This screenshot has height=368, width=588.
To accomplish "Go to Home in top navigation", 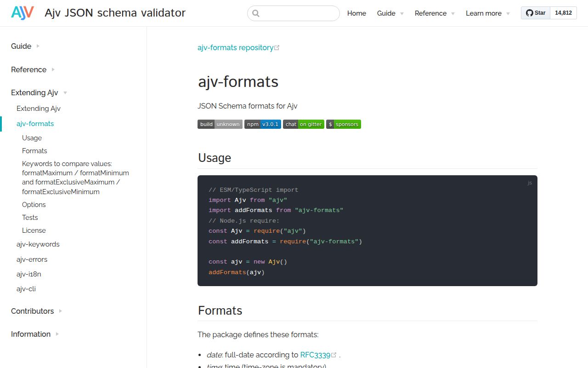I will click(356, 13).
